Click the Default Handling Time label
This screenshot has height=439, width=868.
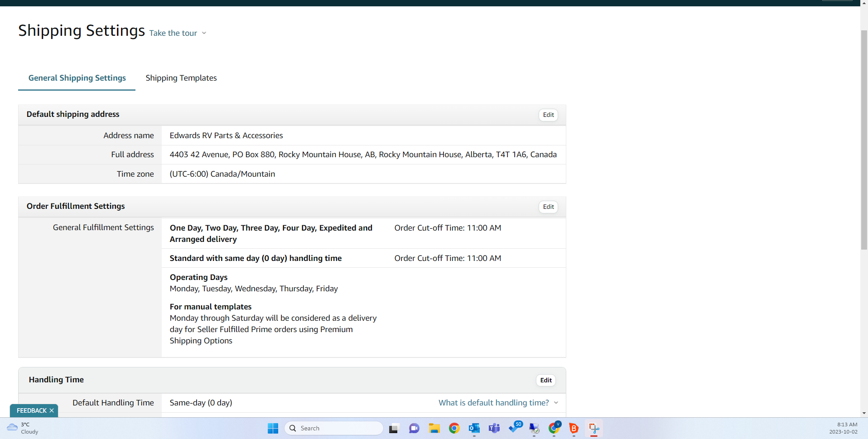coord(113,403)
